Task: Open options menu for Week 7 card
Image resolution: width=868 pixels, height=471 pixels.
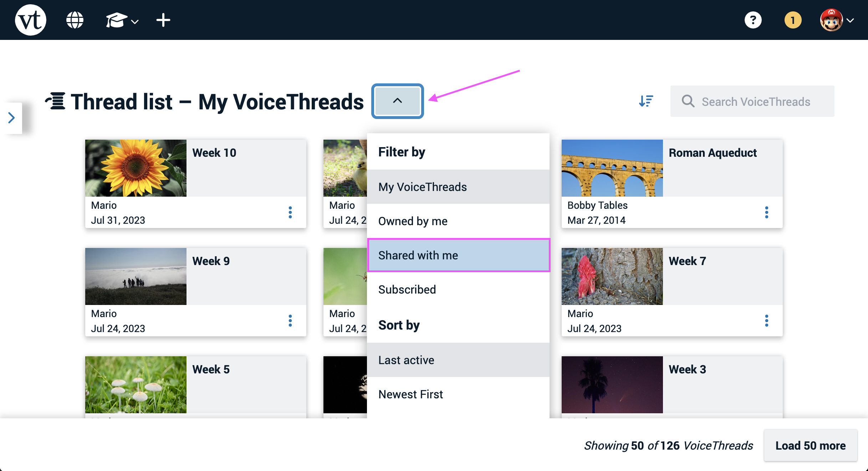Action: pyautogui.click(x=767, y=321)
